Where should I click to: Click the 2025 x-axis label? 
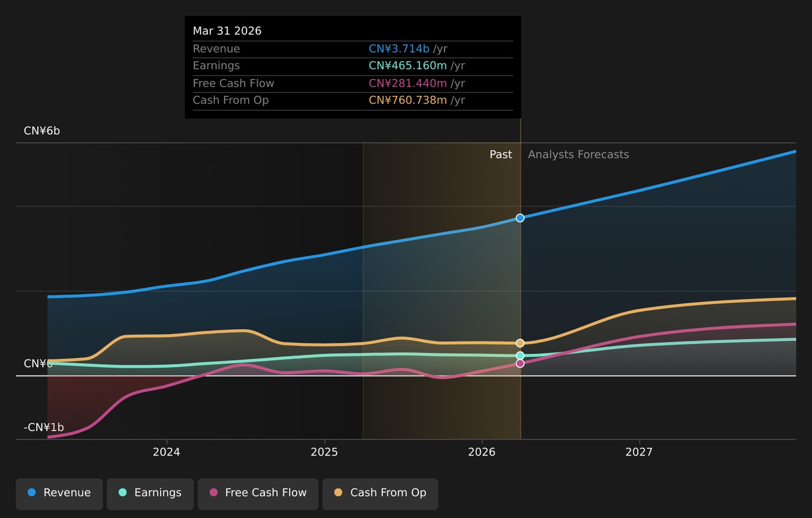324,452
